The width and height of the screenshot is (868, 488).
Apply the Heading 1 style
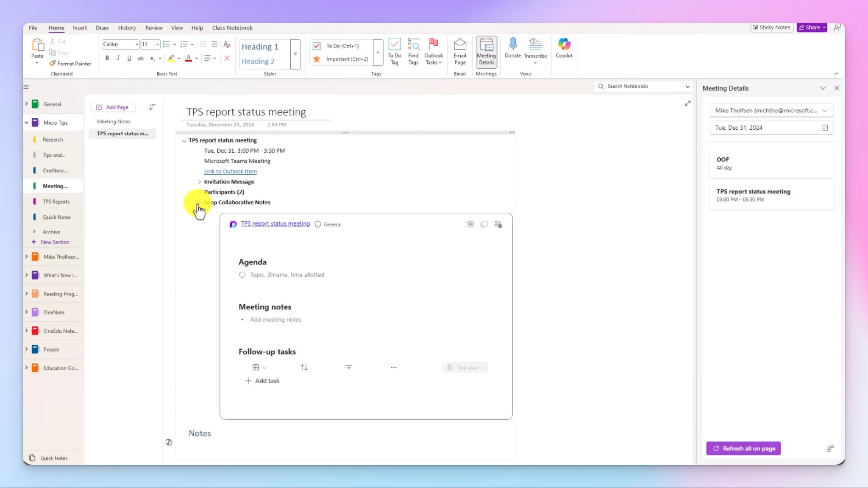pyautogui.click(x=260, y=47)
